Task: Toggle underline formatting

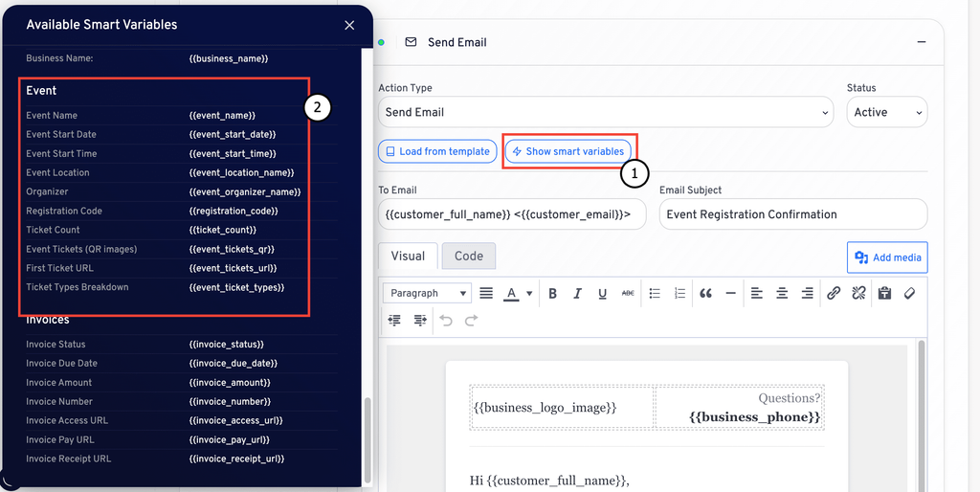Action: click(603, 293)
